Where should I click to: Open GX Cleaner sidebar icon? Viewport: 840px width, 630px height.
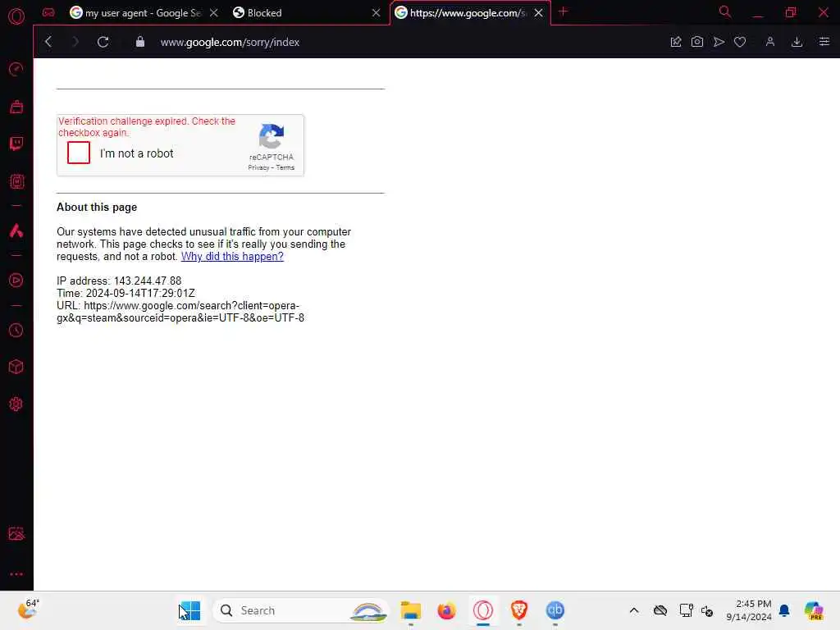point(16,107)
